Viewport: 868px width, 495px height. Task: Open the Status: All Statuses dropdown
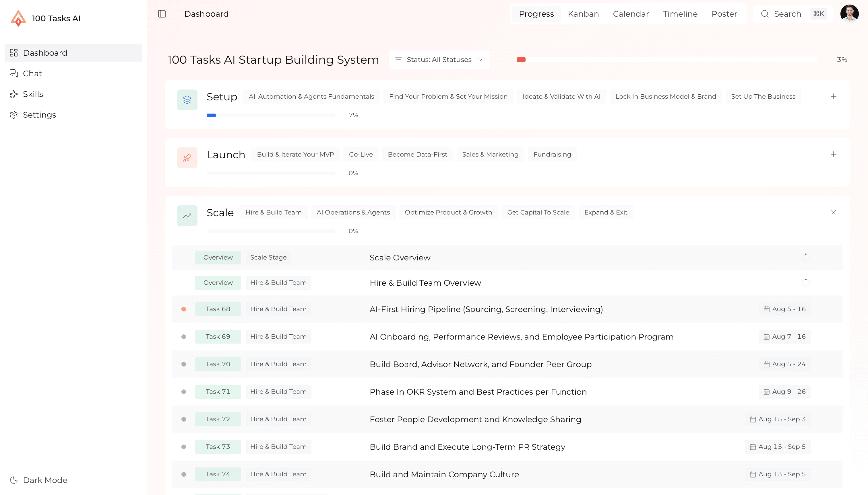click(x=439, y=60)
